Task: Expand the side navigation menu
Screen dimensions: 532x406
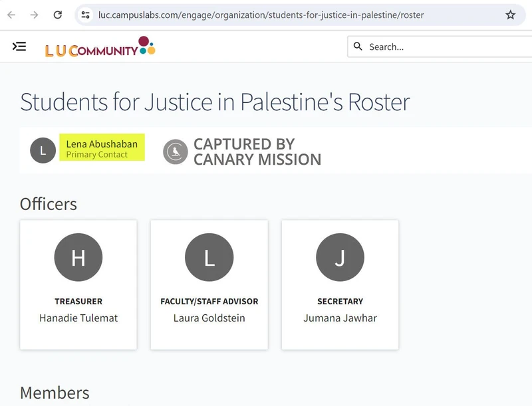Action: [x=19, y=47]
